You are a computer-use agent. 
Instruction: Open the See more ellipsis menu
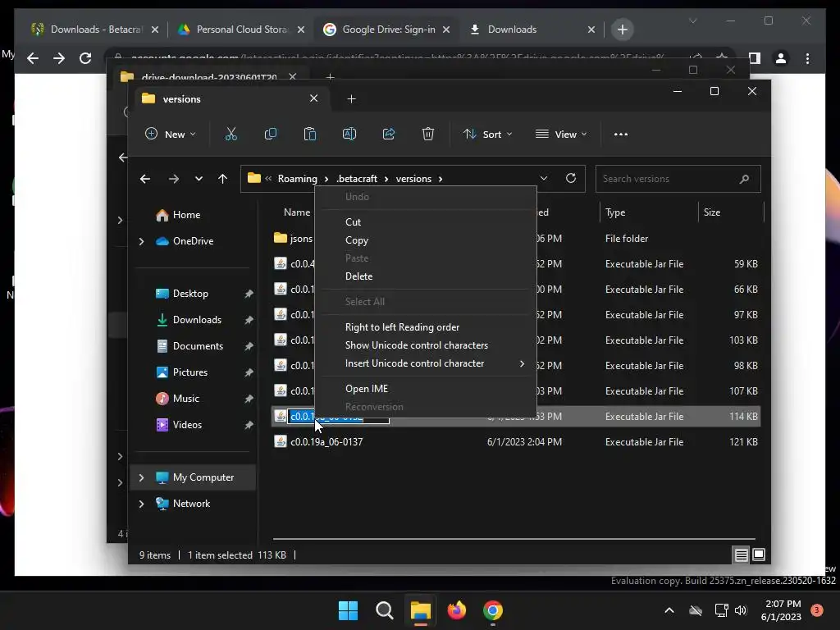point(620,135)
